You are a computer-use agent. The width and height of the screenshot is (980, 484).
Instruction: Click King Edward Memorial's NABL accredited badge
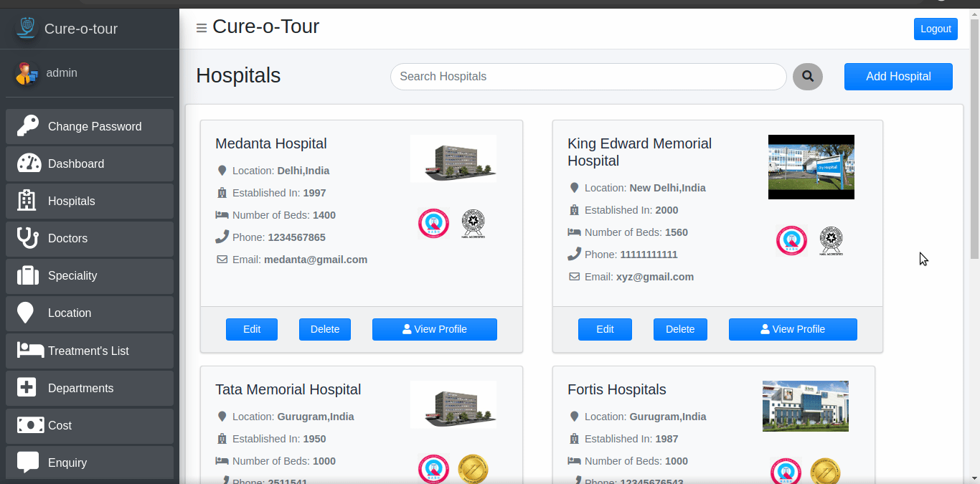click(831, 241)
